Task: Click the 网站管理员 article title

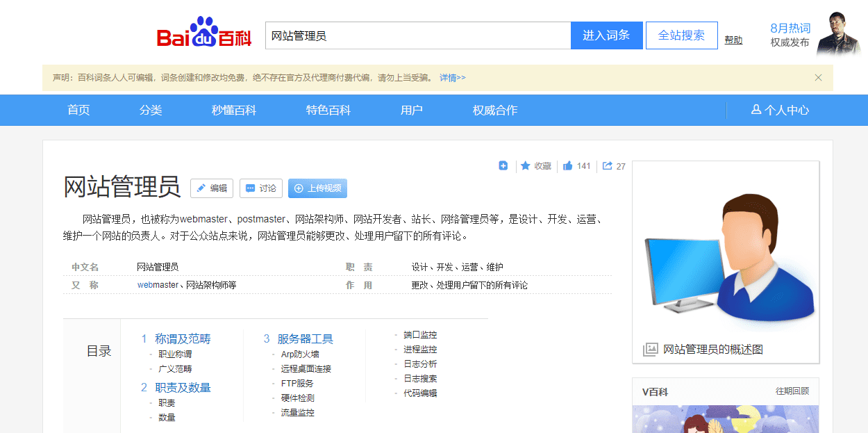Action: [x=122, y=187]
